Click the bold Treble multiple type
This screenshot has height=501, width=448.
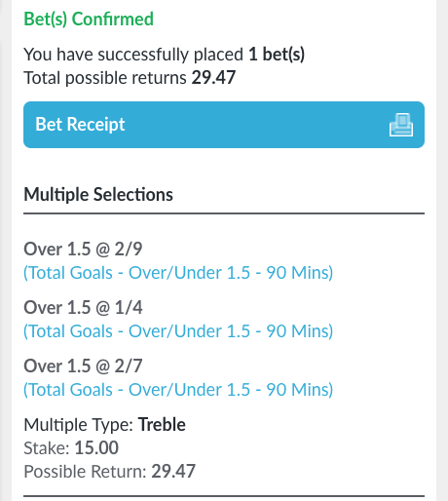tap(162, 425)
